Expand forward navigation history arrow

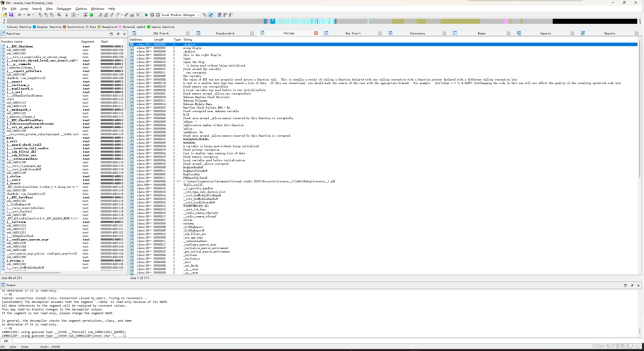tap(33, 15)
